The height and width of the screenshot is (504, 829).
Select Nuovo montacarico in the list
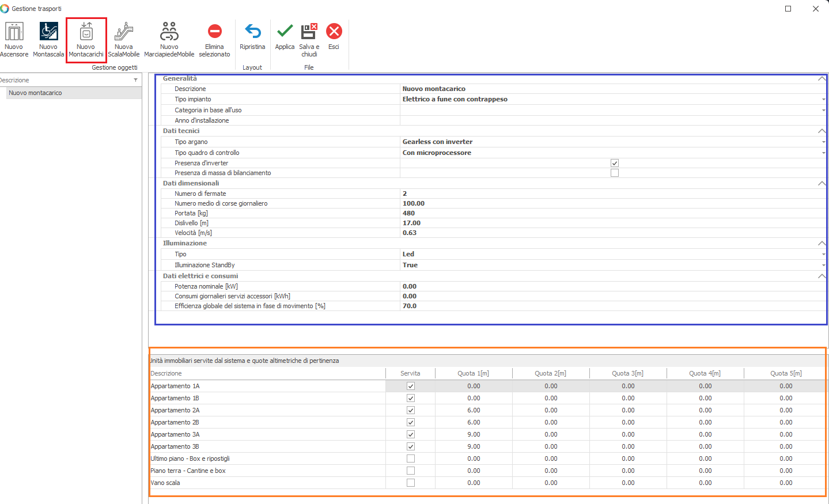[x=36, y=93]
